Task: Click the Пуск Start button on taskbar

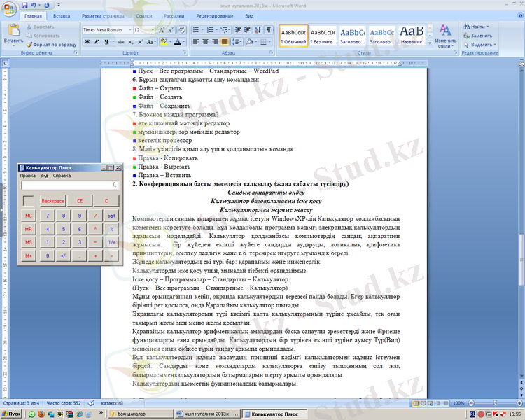Action: coord(11,414)
